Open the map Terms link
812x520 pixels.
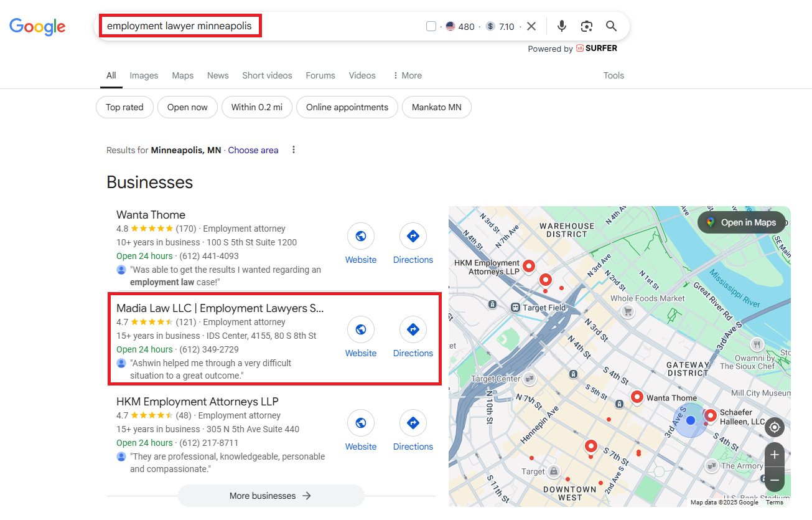pos(774,502)
